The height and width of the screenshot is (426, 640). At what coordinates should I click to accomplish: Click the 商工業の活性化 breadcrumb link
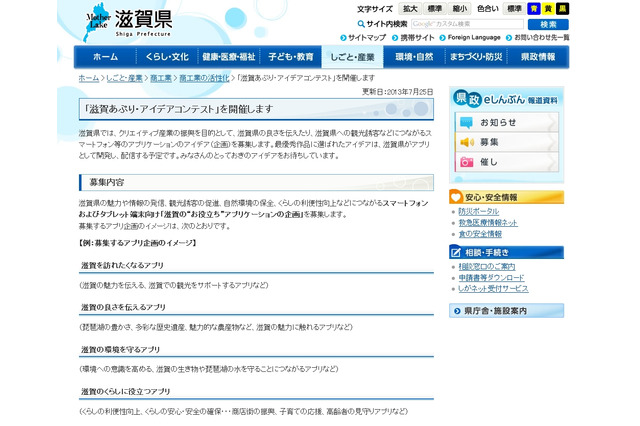[204, 78]
